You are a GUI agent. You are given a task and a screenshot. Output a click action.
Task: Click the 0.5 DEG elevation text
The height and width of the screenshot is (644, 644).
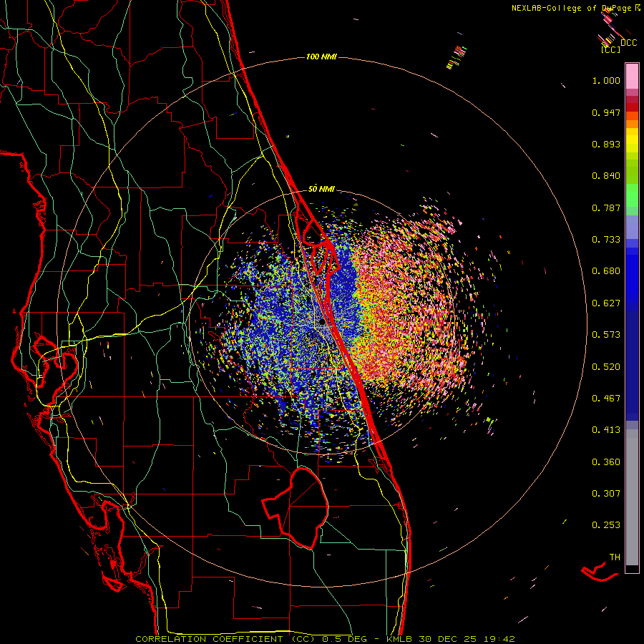pyautogui.click(x=344, y=639)
